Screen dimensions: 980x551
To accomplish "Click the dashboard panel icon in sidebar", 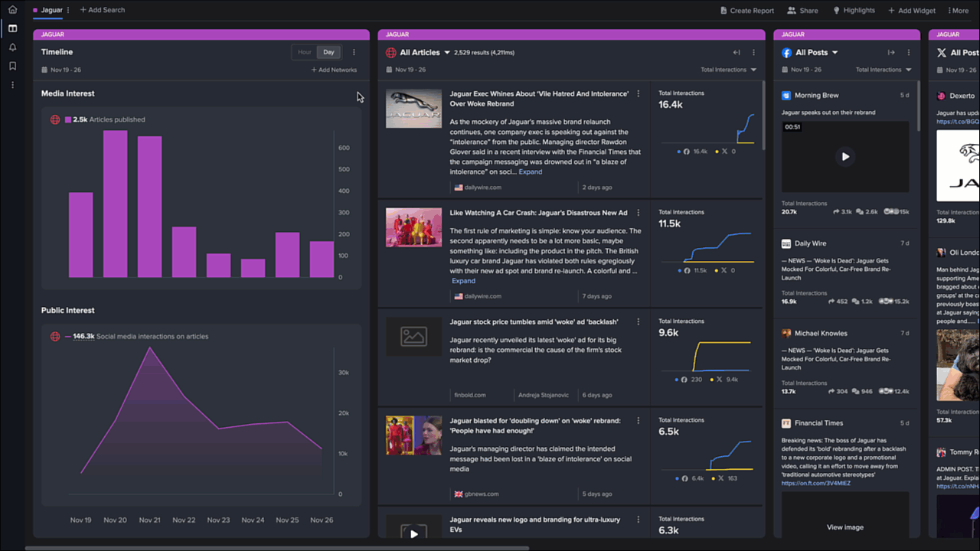I will pyautogui.click(x=12, y=29).
